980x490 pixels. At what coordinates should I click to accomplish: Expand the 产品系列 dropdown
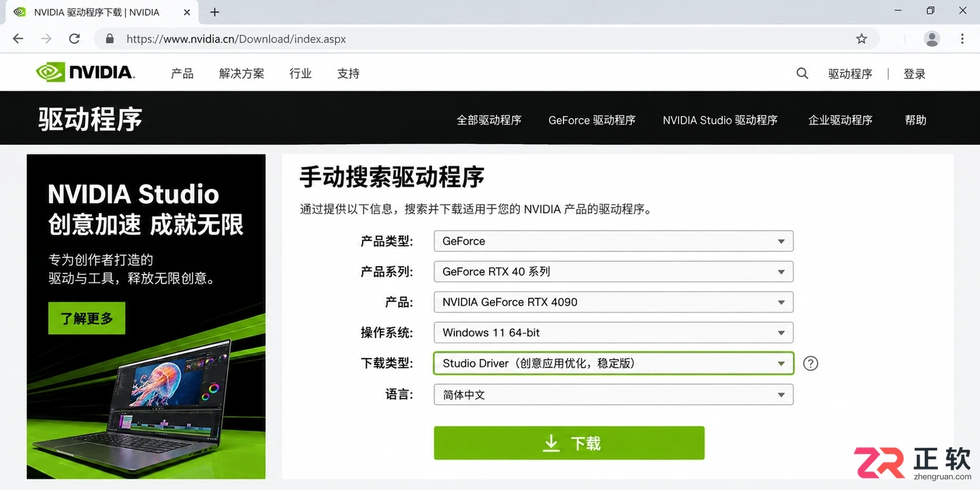click(x=613, y=272)
